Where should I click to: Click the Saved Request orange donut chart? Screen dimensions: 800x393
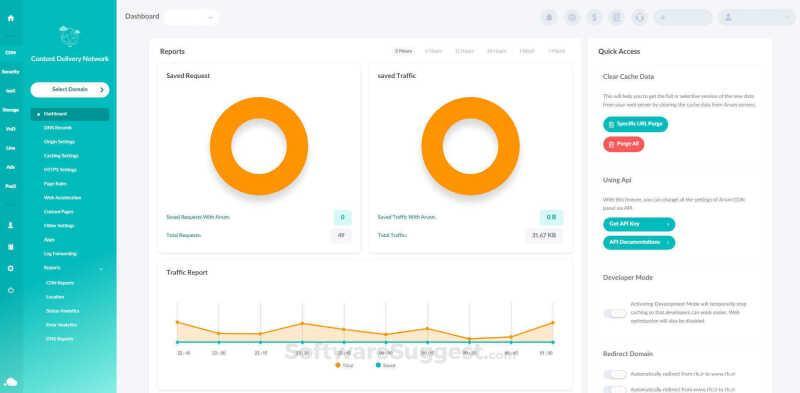point(259,146)
